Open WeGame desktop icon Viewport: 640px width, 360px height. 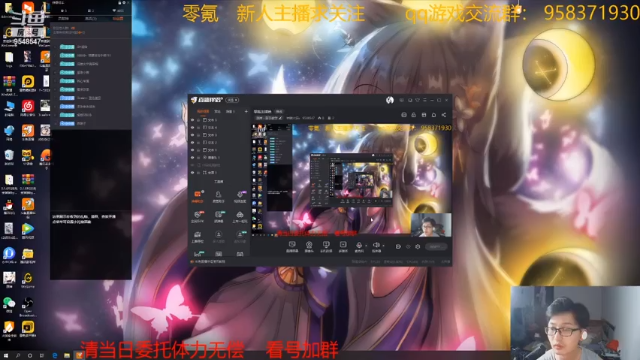[x=28, y=280]
